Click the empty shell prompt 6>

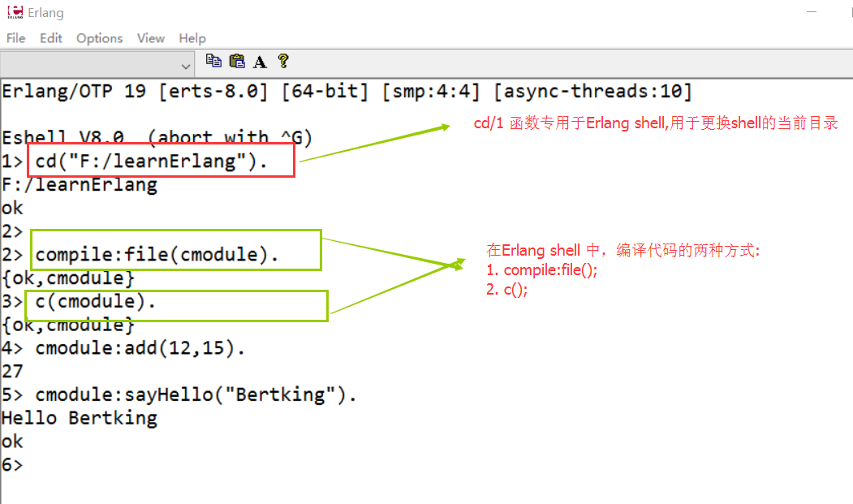(x=12, y=465)
